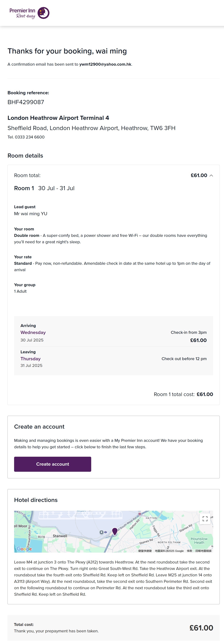
Task: Click the booking reference BHF4299087
Action: coord(26,102)
